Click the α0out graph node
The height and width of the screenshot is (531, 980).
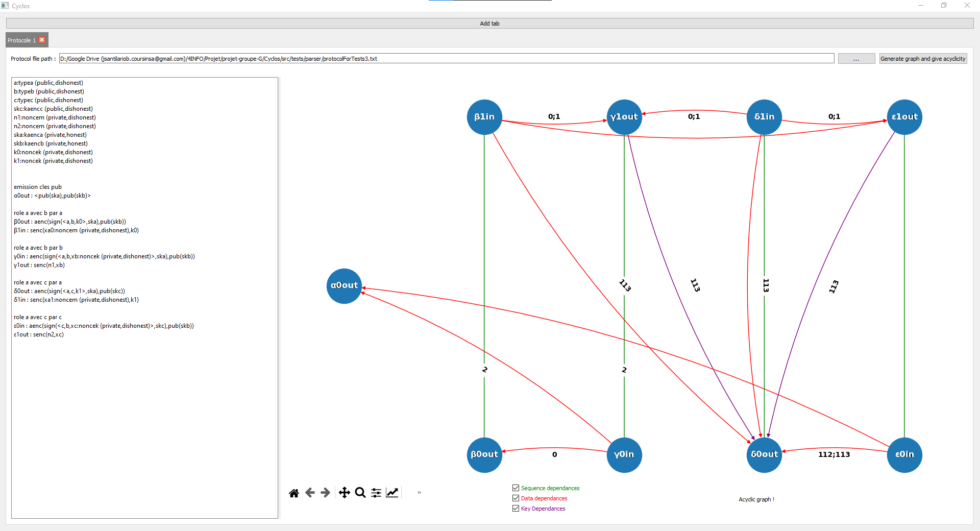[344, 286]
